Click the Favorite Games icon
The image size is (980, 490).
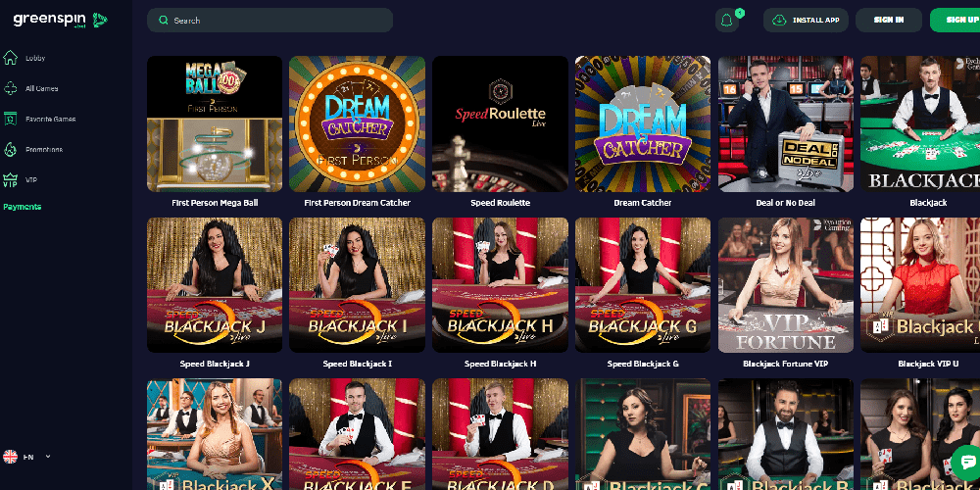point(10,119)
